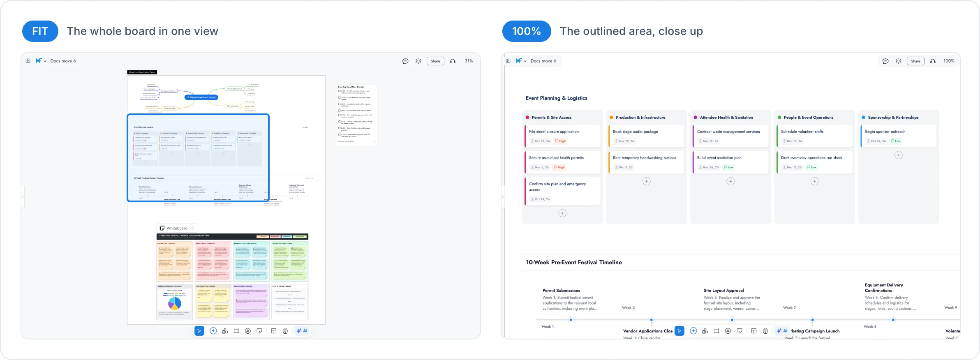Pick the text tool in FIT view toolbar
Screen dimensions: 980x360
[248, 331]
